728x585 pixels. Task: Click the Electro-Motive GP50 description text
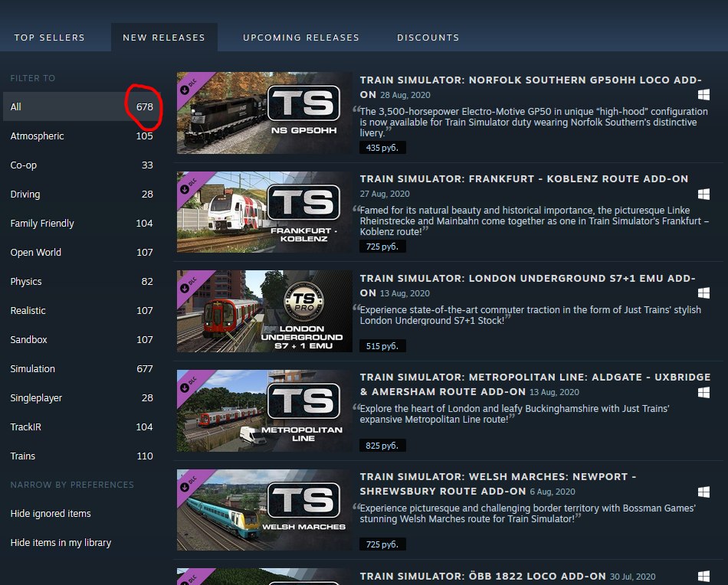pyautogui.click(x=533, y=123)
